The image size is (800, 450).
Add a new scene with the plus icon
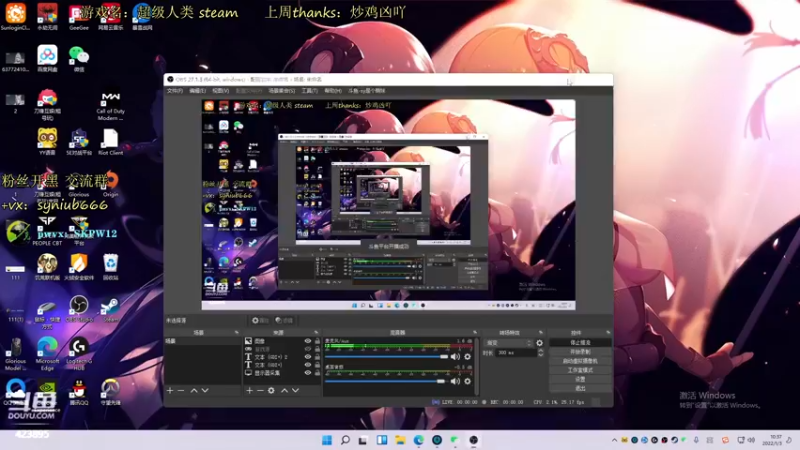pos(170,390)
